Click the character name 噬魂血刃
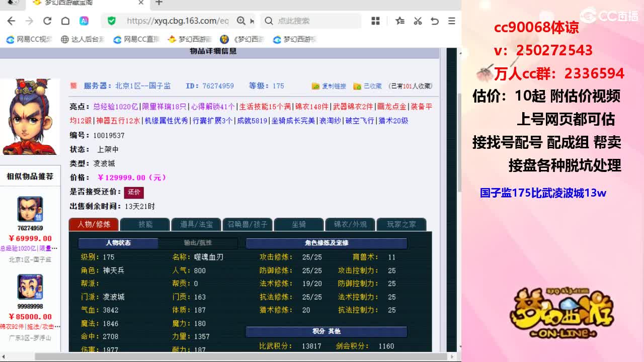 pyautogui.click(x=209, y=257)
